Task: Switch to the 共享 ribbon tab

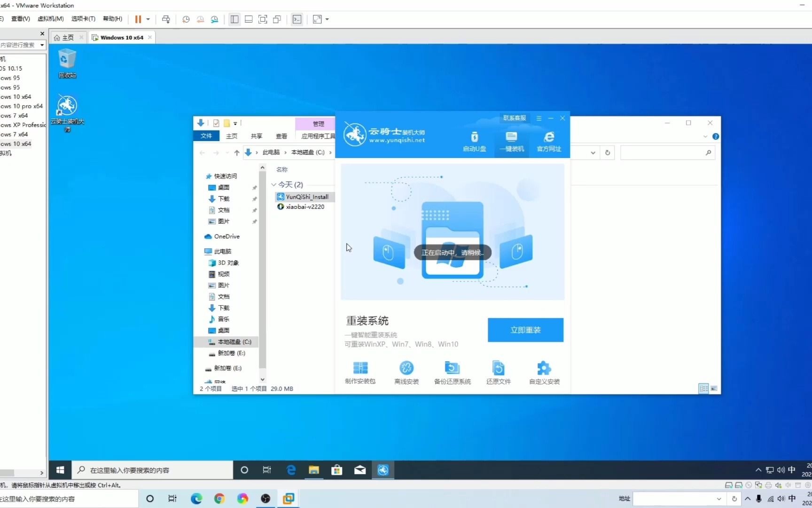Action: (257, 136)
